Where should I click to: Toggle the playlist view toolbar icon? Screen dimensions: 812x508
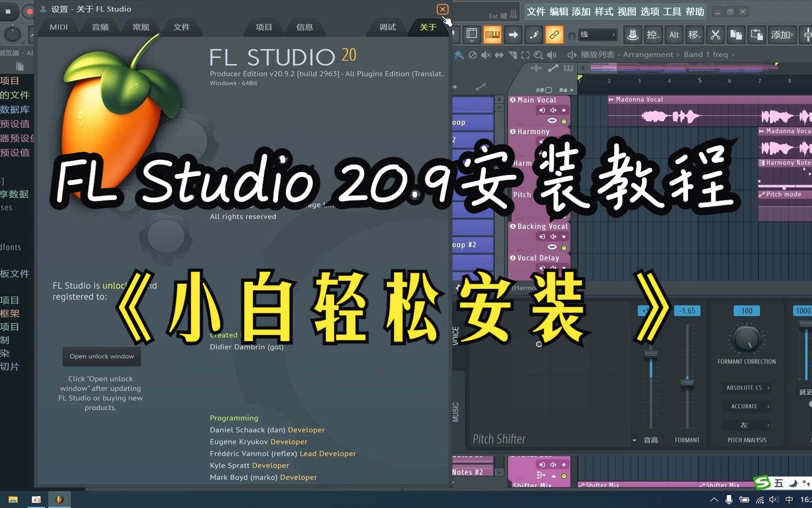click(472, 34)
